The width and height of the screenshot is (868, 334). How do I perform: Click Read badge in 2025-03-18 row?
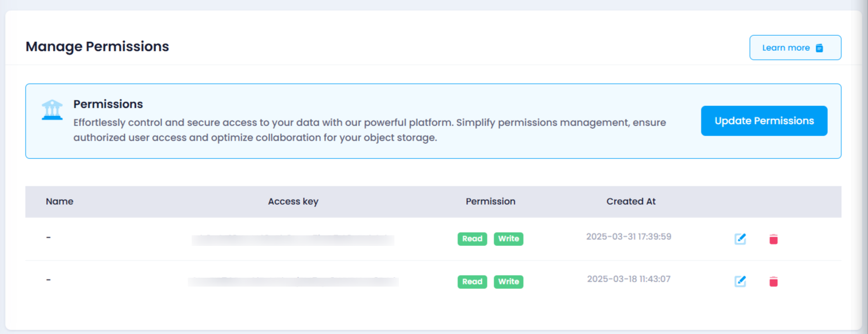(472, 282)
